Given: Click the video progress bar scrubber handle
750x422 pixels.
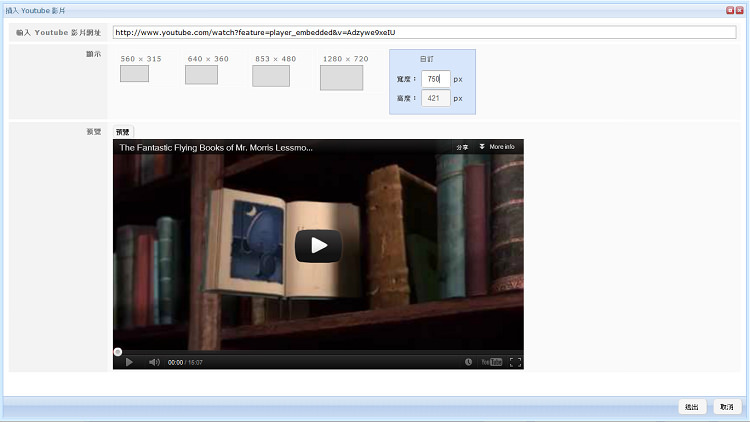Looking at the screenshot, I should pos(118,352).
